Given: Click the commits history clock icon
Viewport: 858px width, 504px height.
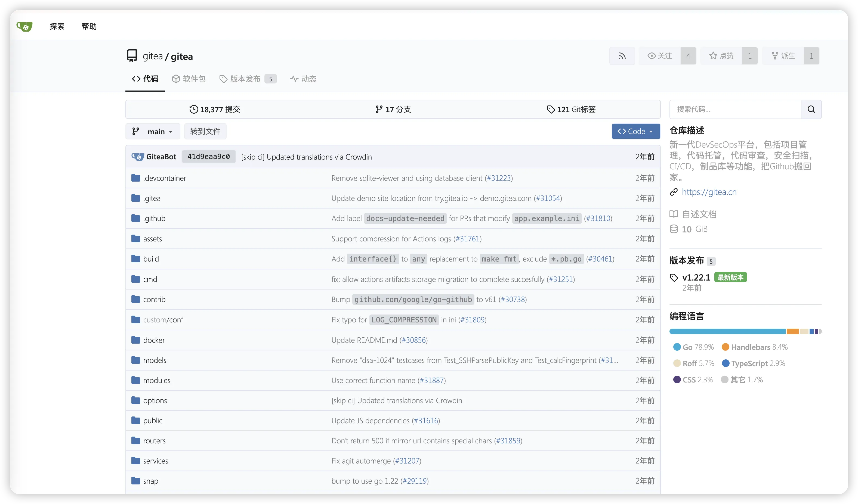Looking at the screenshot, I should coord(194,109).
